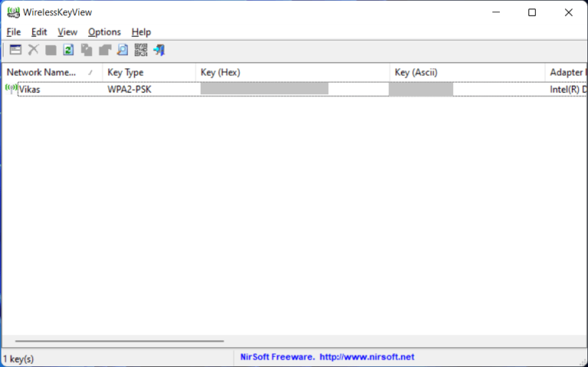588x367 pixels.
Task: Open the File menu
Action: pos(14,32)
